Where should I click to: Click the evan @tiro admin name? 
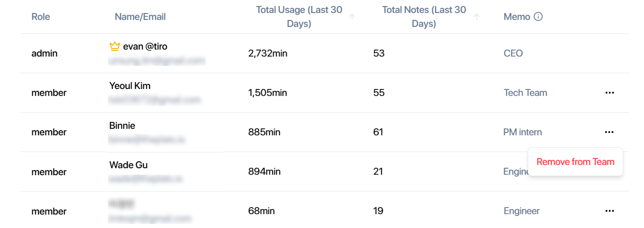[x=145, y=47]
